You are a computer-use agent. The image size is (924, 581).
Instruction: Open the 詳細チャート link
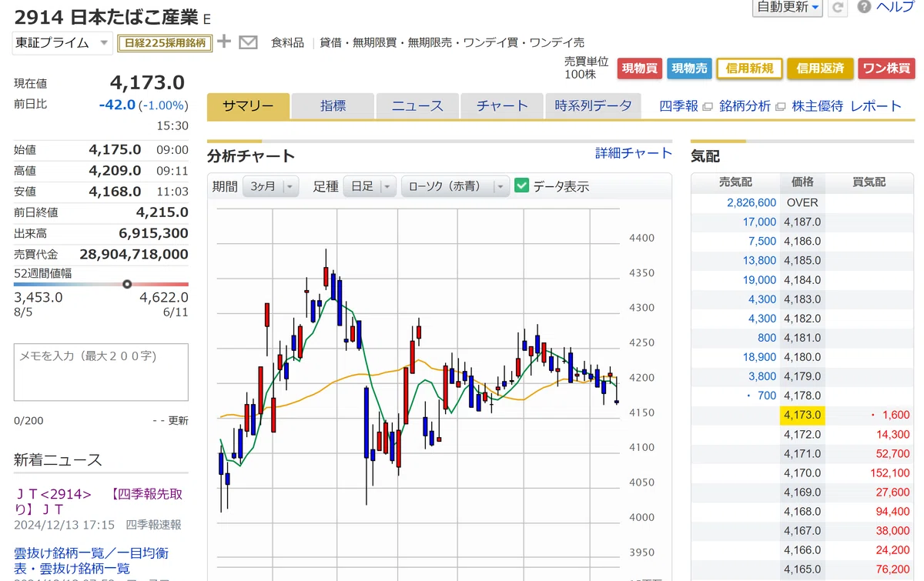click(x=634, y=153)
